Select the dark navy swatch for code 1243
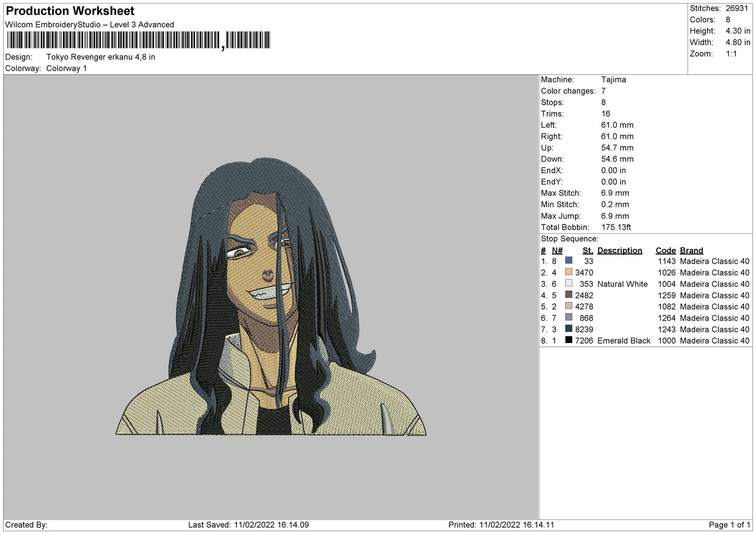The height and width of the screenshot is (534, 756). (569, 328)
